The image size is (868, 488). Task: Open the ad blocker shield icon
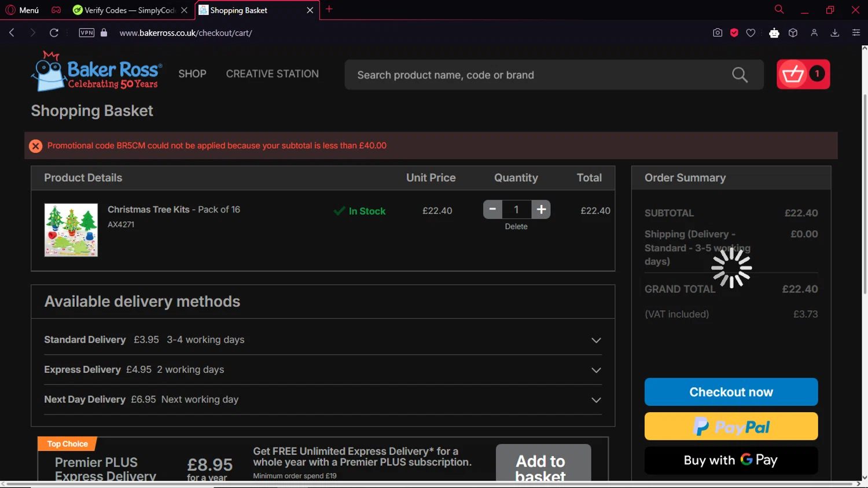pyautogui.click(x=734, y=33)
